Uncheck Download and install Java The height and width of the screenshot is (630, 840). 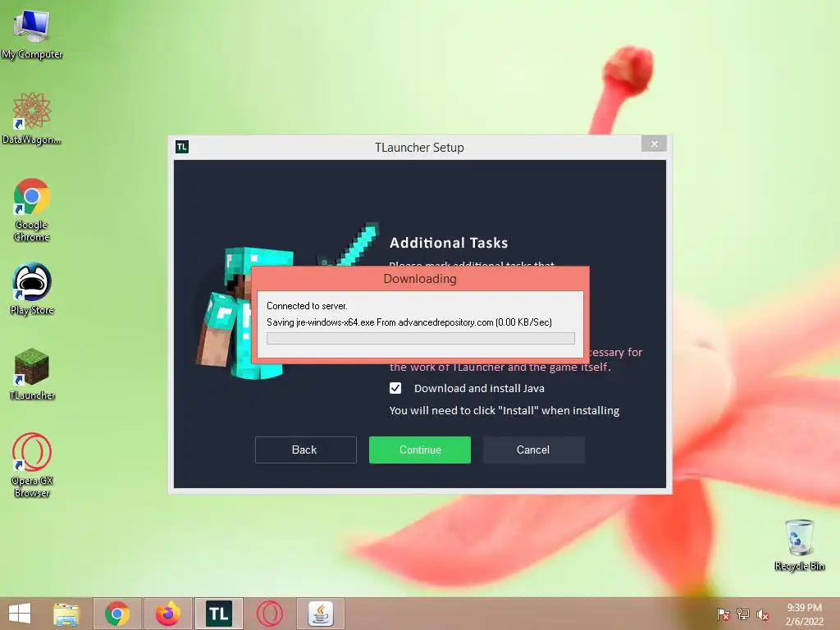[395, 388]
